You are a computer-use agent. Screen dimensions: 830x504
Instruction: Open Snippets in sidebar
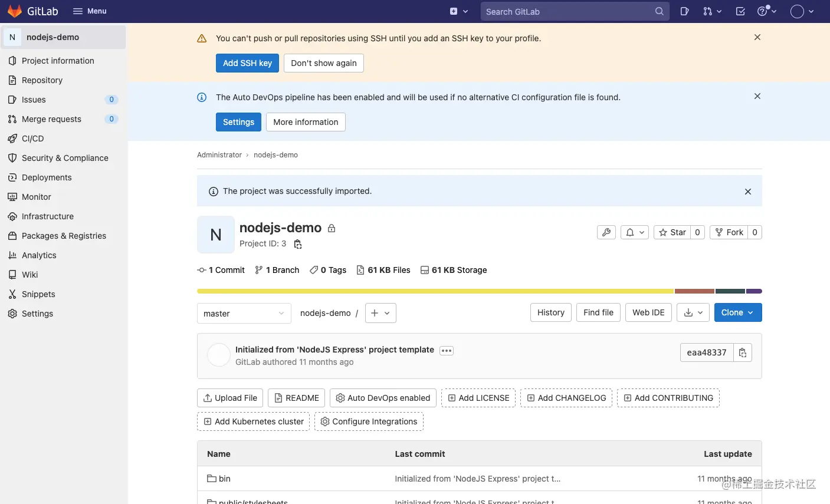coord(38,294)
